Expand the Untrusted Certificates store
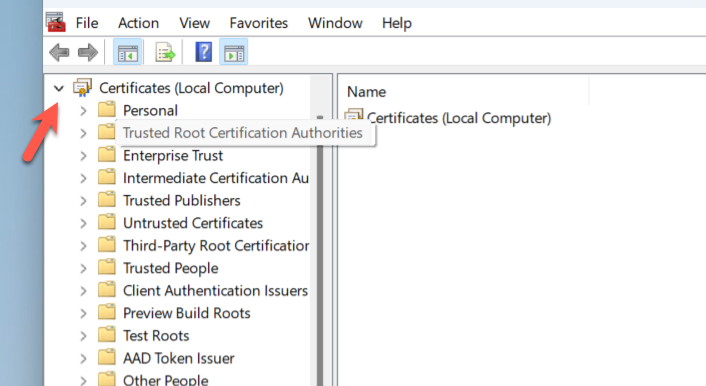Image resolution: width=706 pixels, height=386 pixels. click(x=83, y=223)
